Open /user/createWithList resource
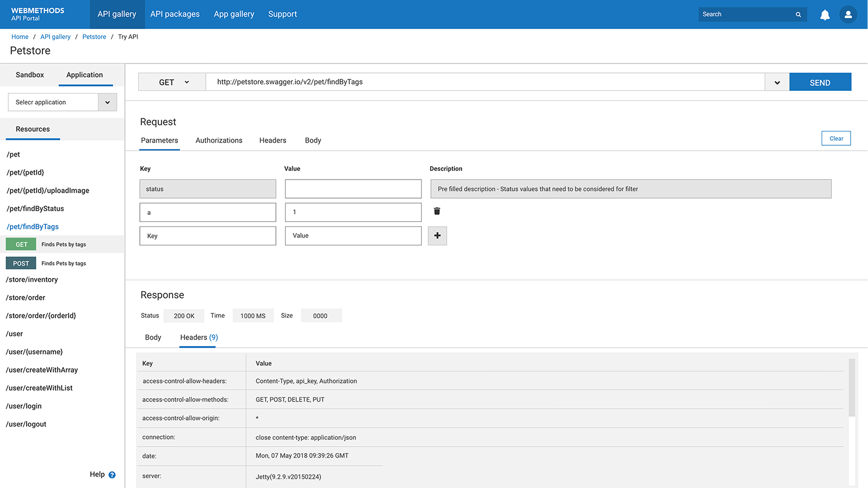 (x=39, y=388)
